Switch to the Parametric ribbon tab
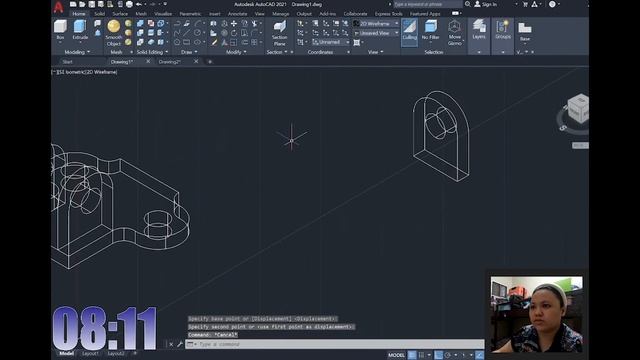This screenshot has height=360, width=640. pyautogui.click(x=190, y=14)
